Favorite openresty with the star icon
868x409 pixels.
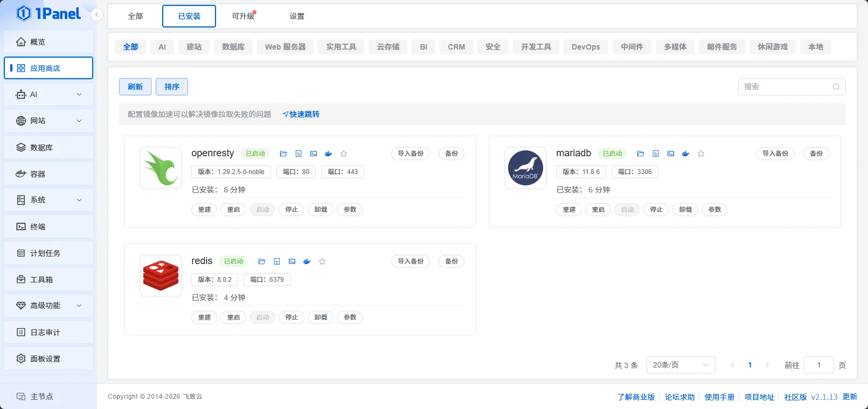(x=344, y=154)
